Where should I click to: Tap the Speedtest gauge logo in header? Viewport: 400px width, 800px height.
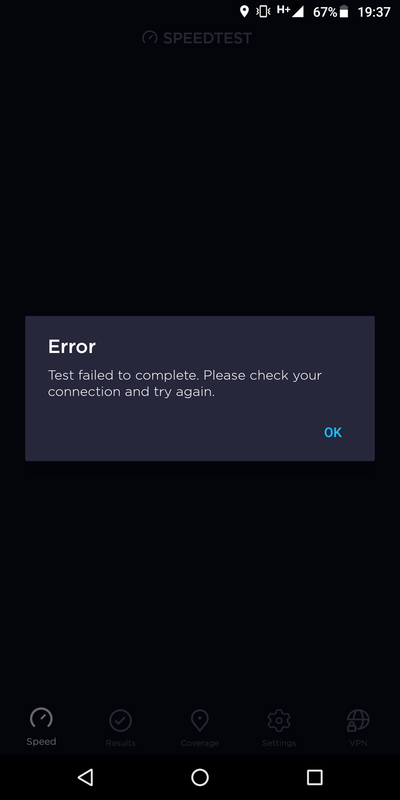pos(150,37)
